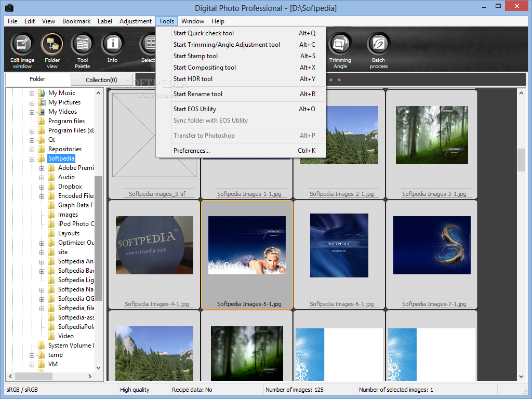Click the My Pictures folder icon

point(42,102)
